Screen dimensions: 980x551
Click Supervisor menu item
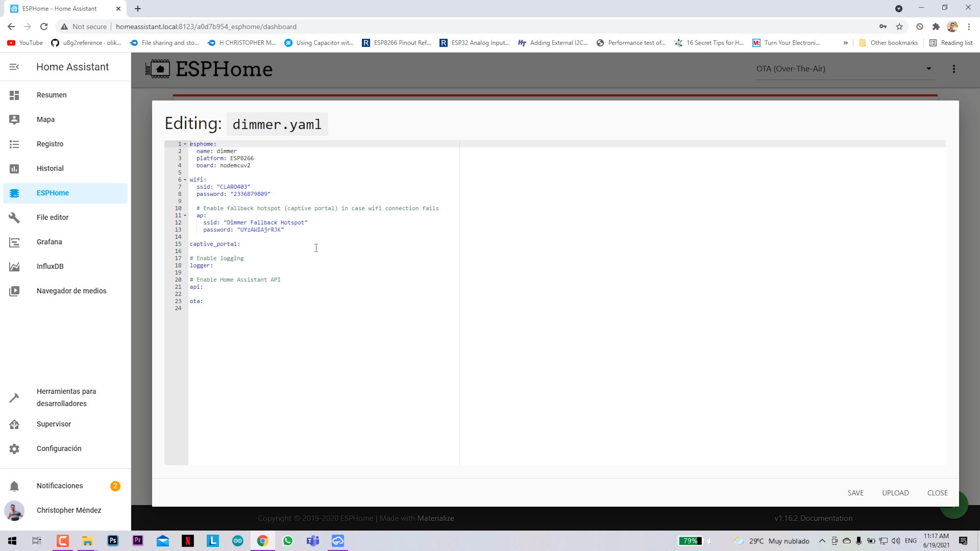coord(54,424)
